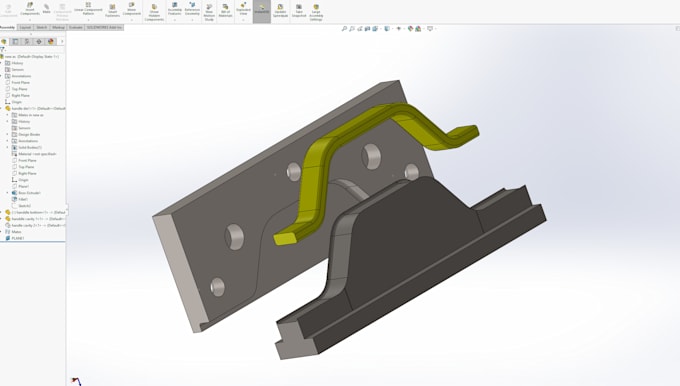Viewport: 680px width, 386px height.
Task: Open DimXpertManager panel tab
Action: tap(39, 42)
